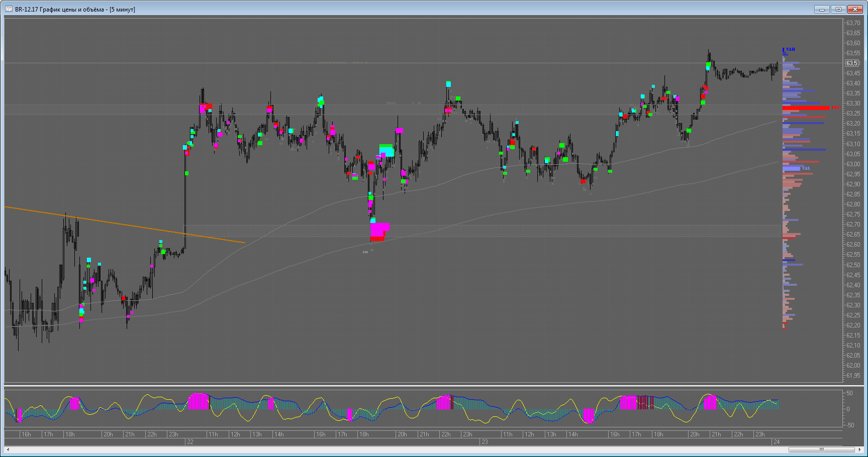
Task: Click the oscillator scale value 50
Action: click(850, 393)
